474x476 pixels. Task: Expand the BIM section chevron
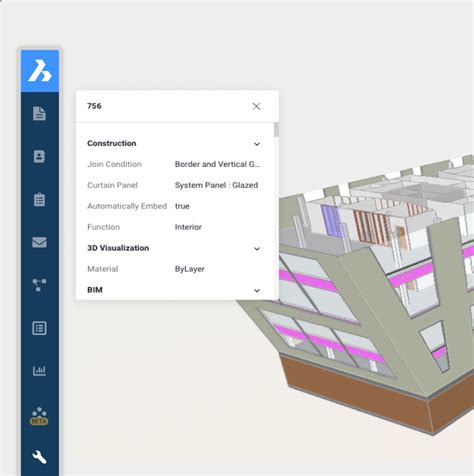point(257,291)
